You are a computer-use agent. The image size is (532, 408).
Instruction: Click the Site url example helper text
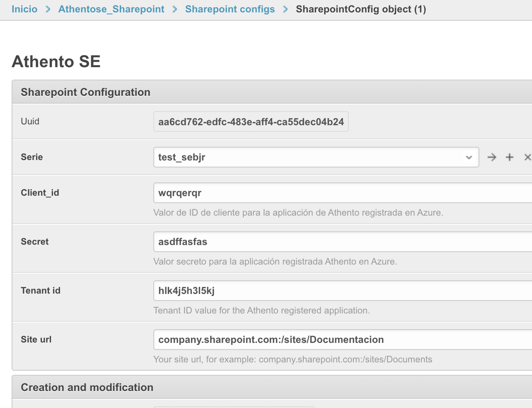[x=293, y=359]
